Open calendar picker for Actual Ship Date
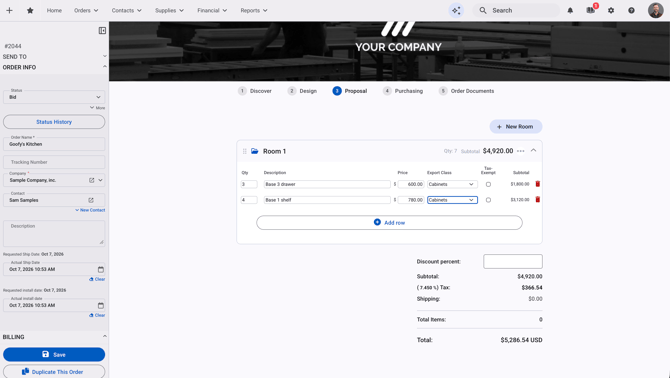670x378 pixels. (x=101, y=270)
